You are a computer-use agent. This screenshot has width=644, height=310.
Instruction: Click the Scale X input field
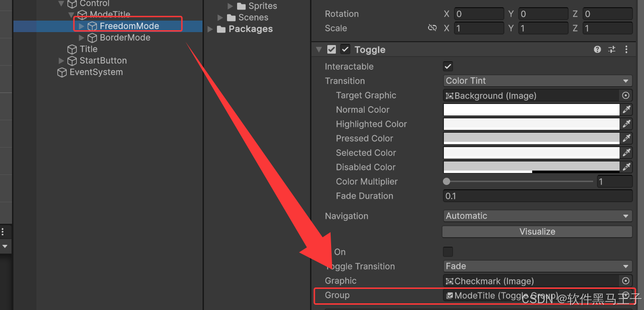[479, 28]
